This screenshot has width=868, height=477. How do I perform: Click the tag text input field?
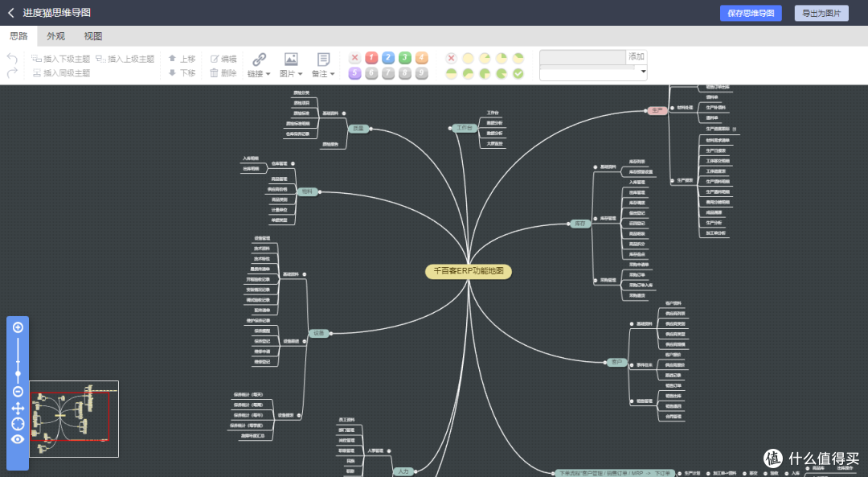[x=583, y=57]
